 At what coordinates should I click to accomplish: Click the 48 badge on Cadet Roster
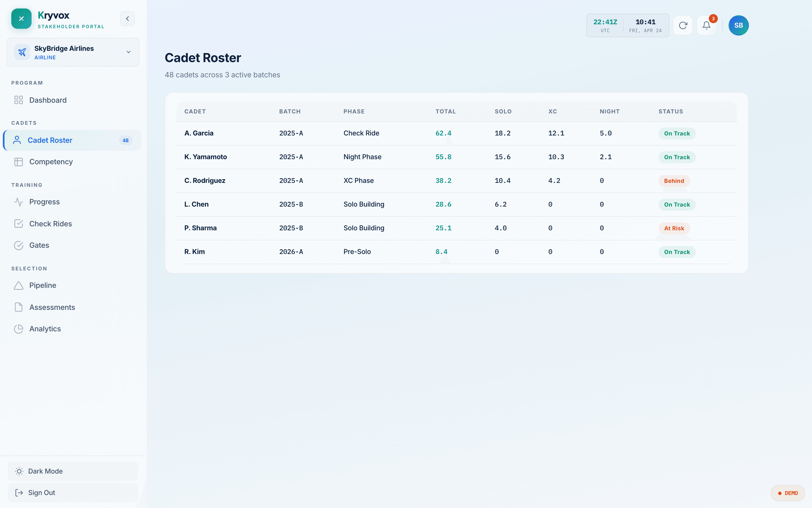point(125,141)
